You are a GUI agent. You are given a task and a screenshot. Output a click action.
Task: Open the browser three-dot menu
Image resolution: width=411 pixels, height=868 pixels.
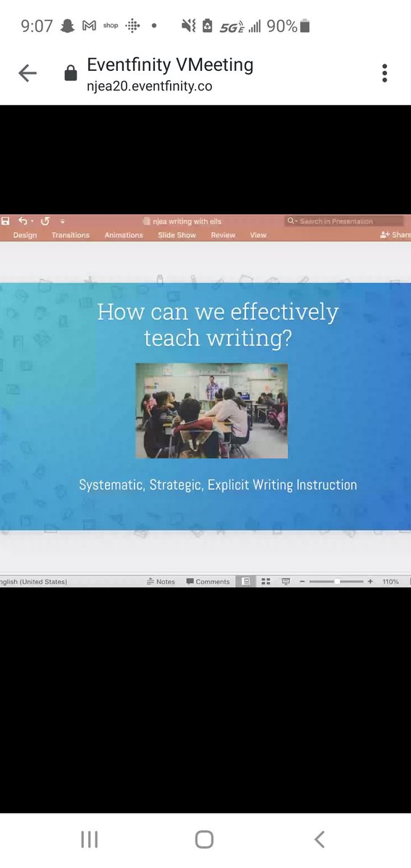[x=384, y=72]
